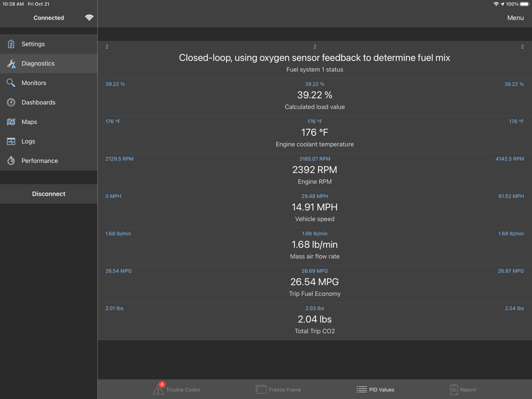This screenshot has width=532, height=399.
Task: Tap the Connected status header
Action: [x=48, y=18]
